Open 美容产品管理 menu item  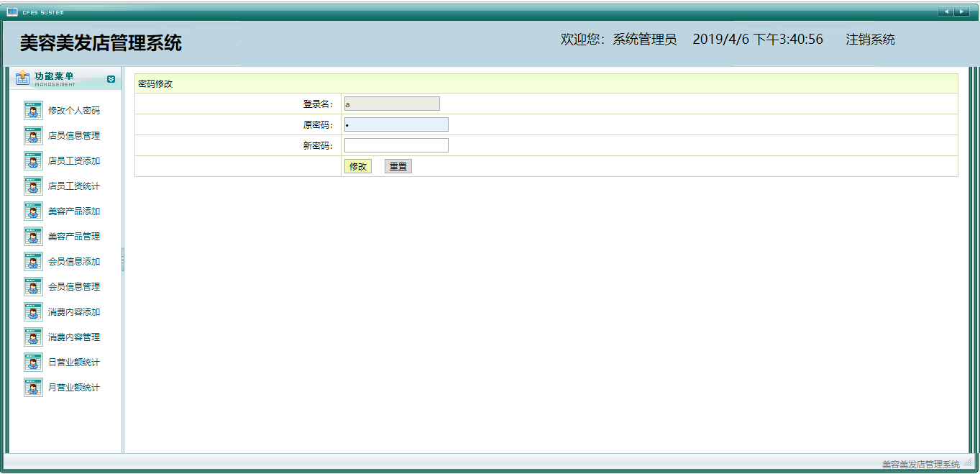click(x=74, y=237)
